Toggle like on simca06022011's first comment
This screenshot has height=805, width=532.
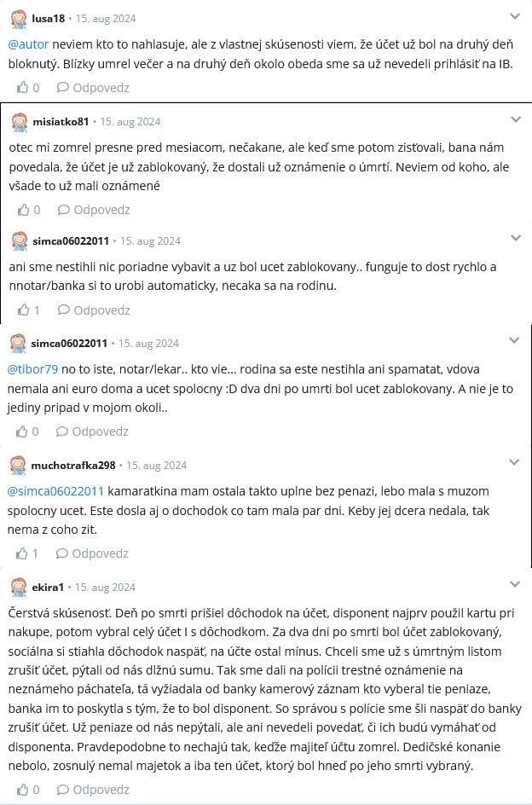(x=23, y=310)
